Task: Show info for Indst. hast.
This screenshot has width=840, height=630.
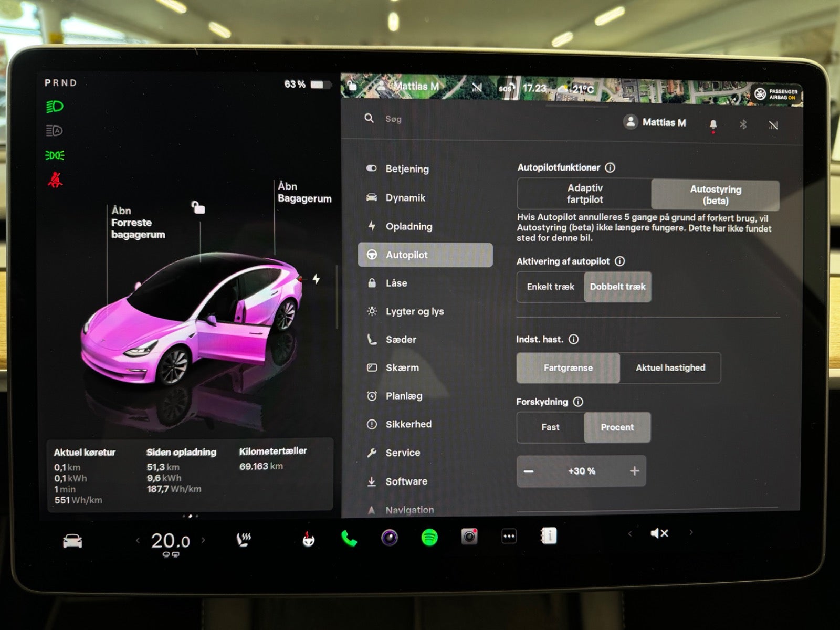Action: point(574,339)
